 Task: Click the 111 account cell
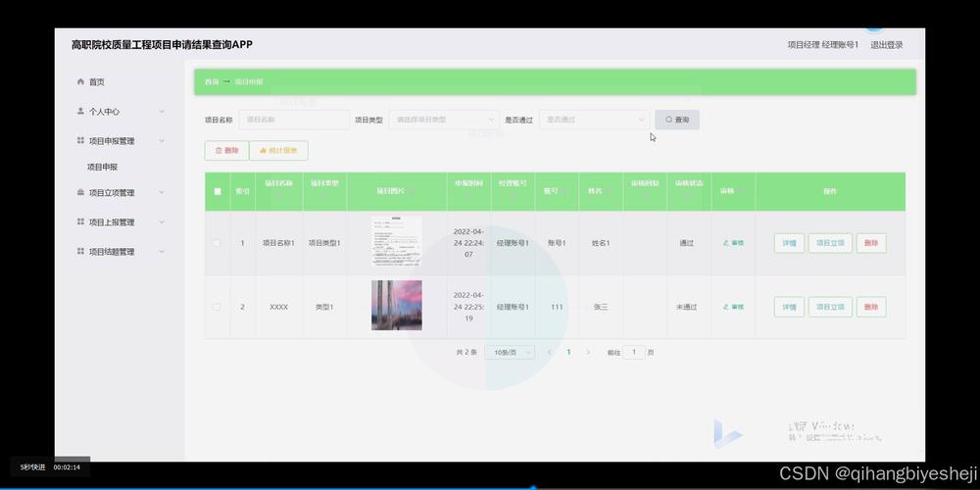point(557,307)
